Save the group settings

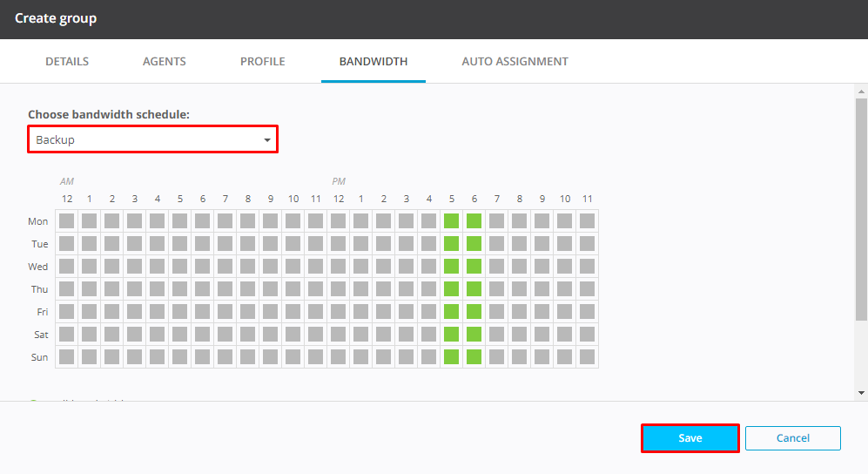(690, 438)
